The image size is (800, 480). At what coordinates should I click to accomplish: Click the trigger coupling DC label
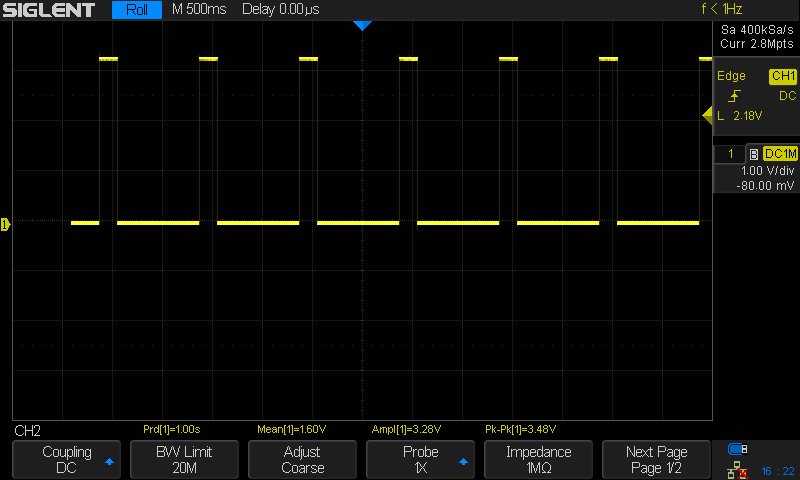coord(787,96)
